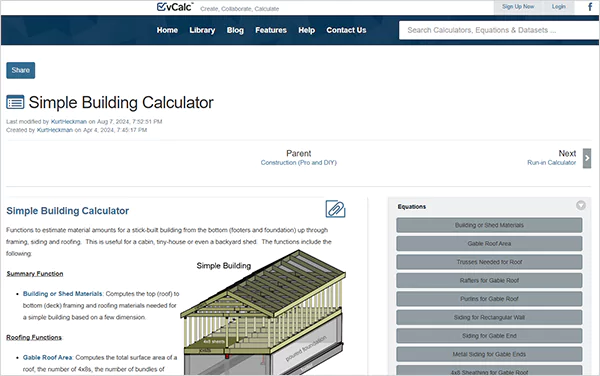Open the KurtHeckman link on the Created by line

[x=55, y=130]
